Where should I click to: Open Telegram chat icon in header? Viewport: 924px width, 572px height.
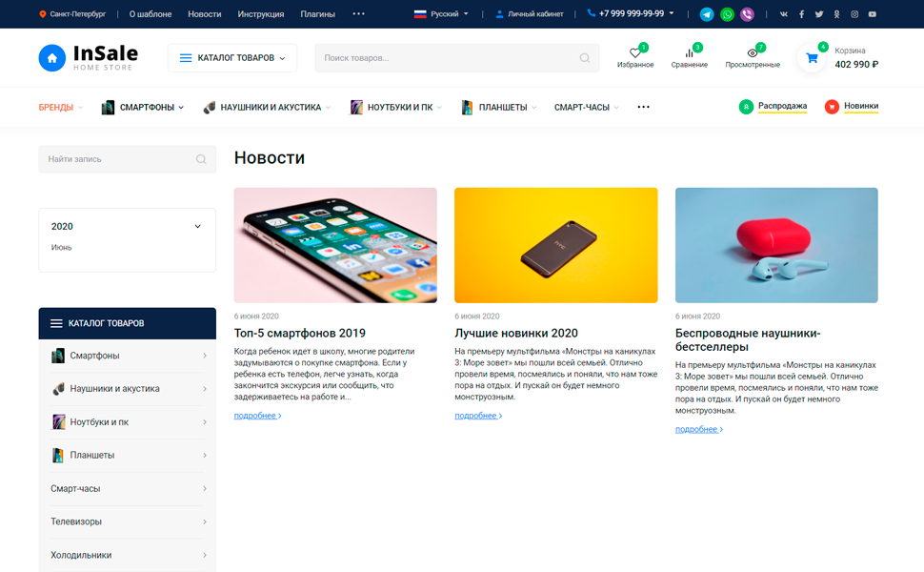click(x=707, y=14)
